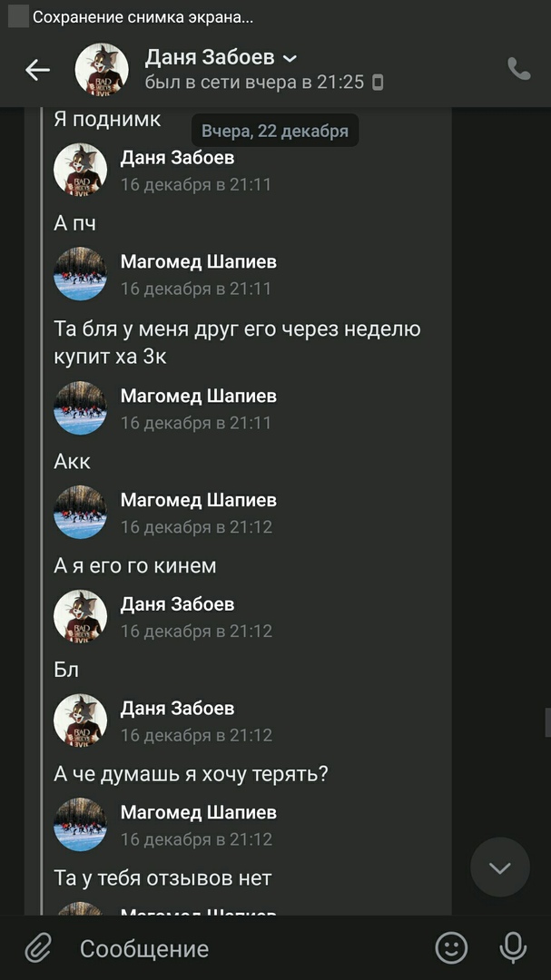551x980 pixels.
Task: Tap the back arrow icon
Action: point(37,70)
